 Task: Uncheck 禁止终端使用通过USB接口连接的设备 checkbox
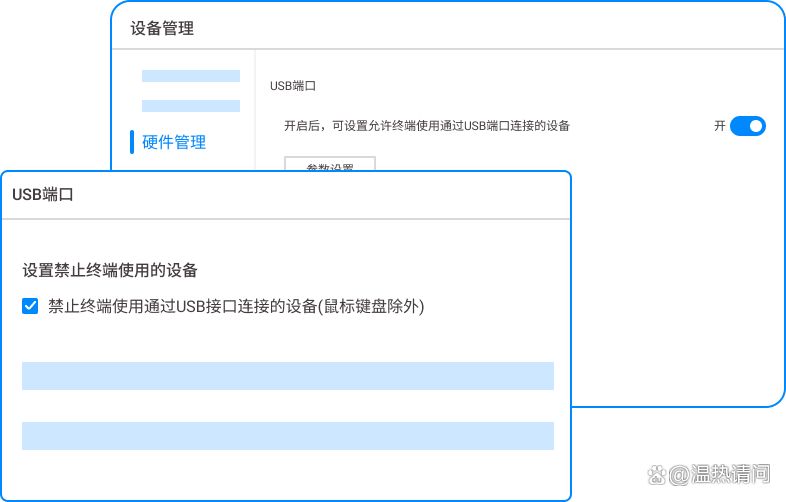click(x=30, y=306)
